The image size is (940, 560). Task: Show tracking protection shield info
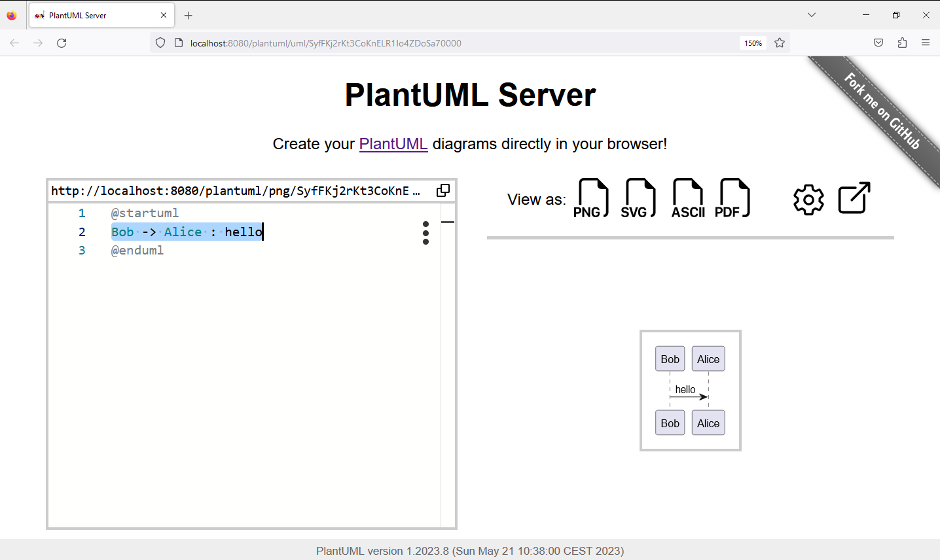click(x=160, y=43)
